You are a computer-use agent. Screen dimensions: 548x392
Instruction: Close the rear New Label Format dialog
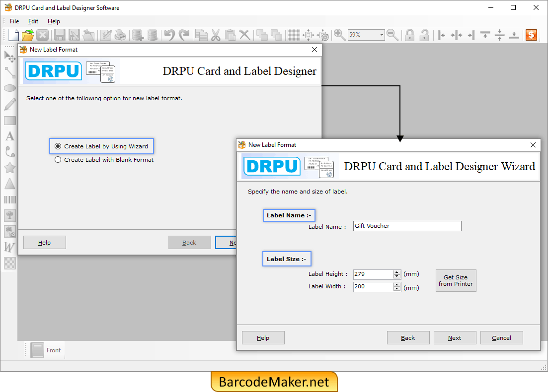pyautogui.click(x=314, y=50)
